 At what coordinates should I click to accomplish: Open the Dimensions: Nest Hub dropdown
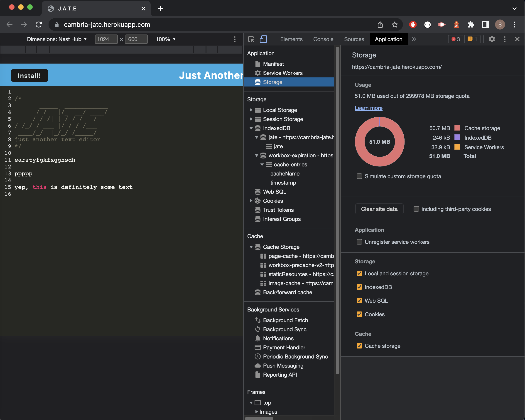pos(57,39)
